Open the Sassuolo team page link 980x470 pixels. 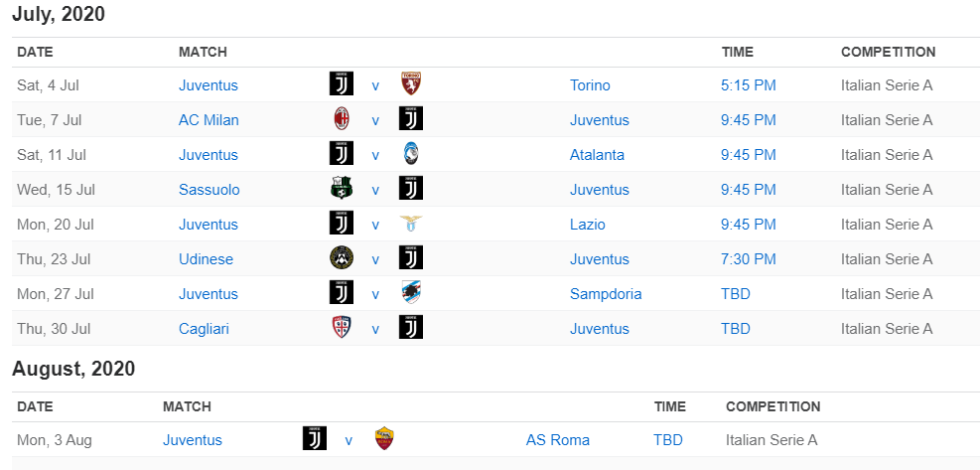(x=209, y=190)
